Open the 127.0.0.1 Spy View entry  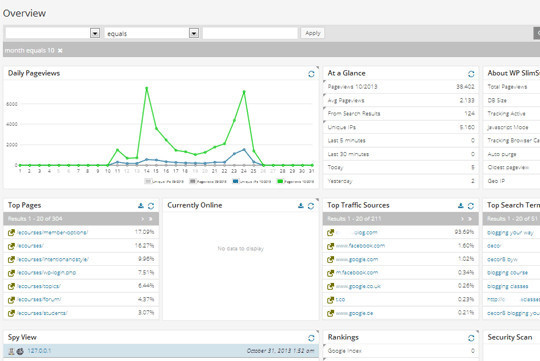[x=39, y=351]
